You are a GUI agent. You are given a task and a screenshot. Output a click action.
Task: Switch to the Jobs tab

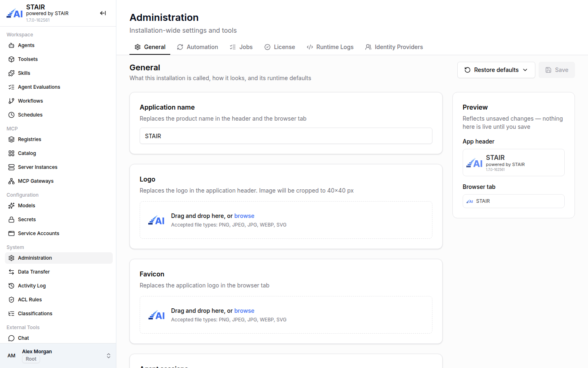241,47
